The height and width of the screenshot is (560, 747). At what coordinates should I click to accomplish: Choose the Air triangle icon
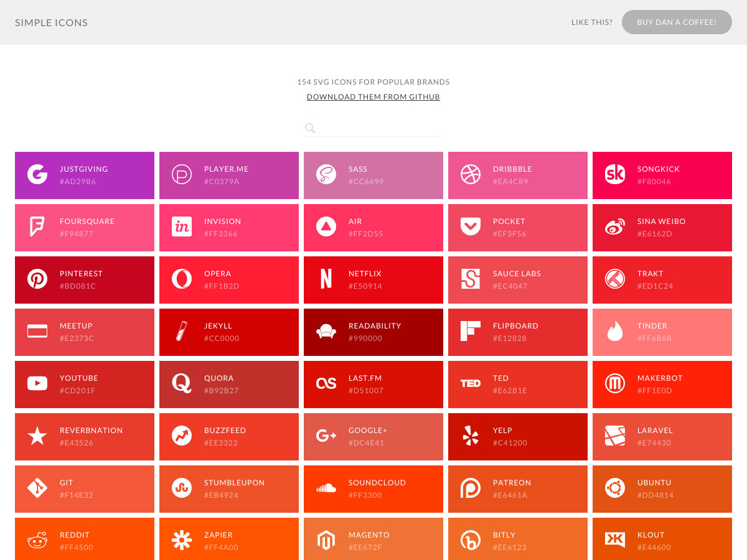point(326,227)
